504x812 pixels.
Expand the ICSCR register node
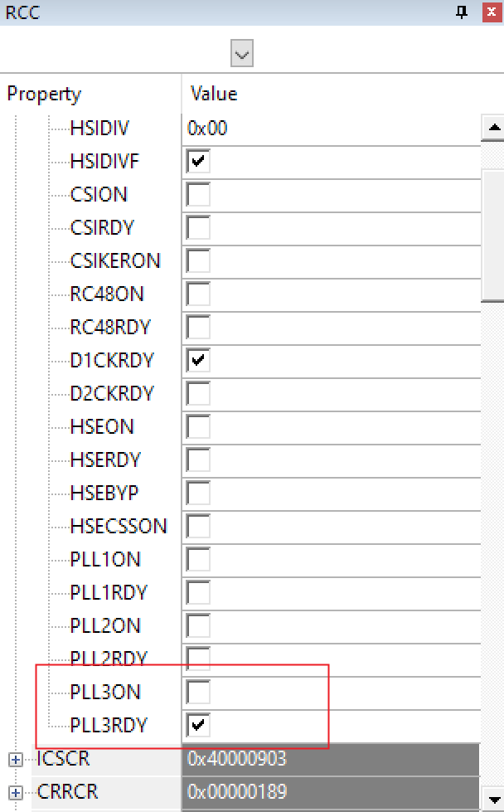pos(15,759)
